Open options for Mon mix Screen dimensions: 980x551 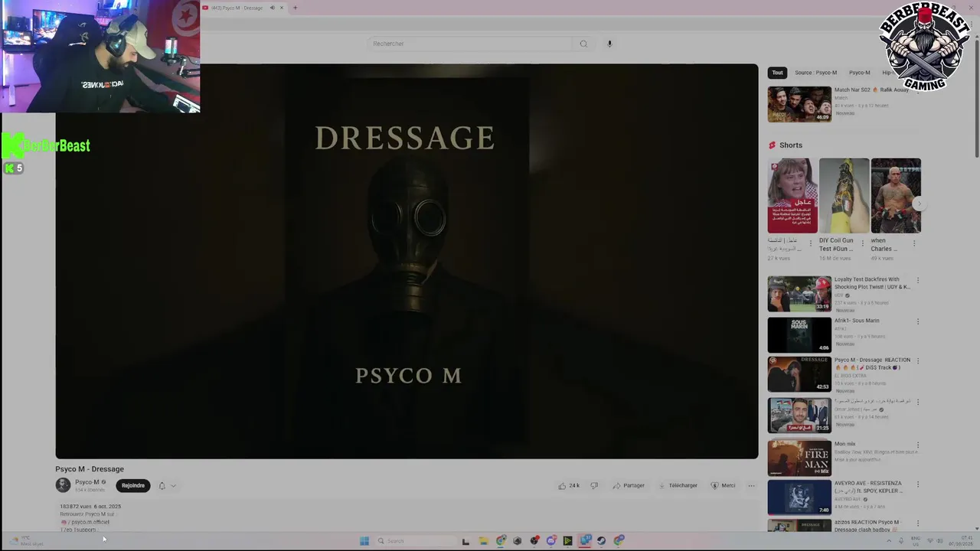pyautogui.click(x=918, y=445)
